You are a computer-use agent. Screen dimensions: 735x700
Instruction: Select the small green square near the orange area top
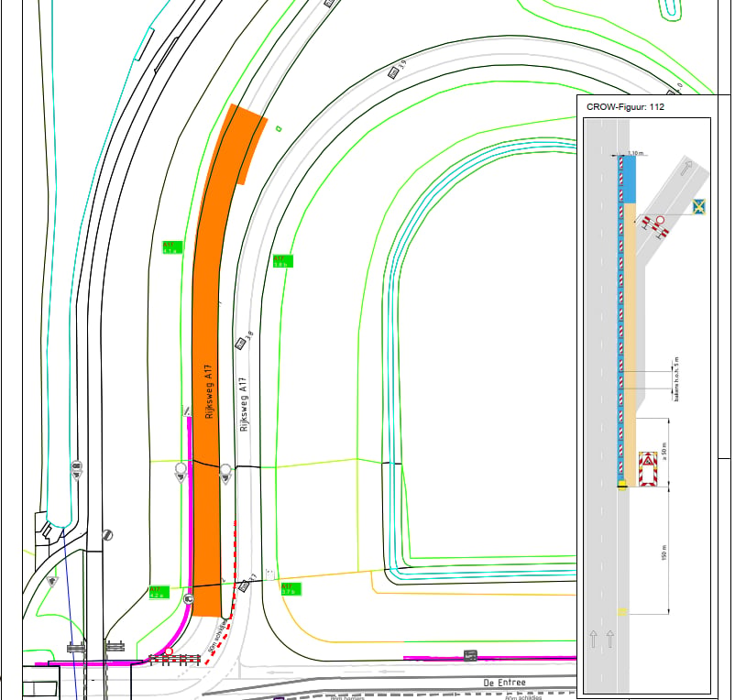(x=279, y=128)
